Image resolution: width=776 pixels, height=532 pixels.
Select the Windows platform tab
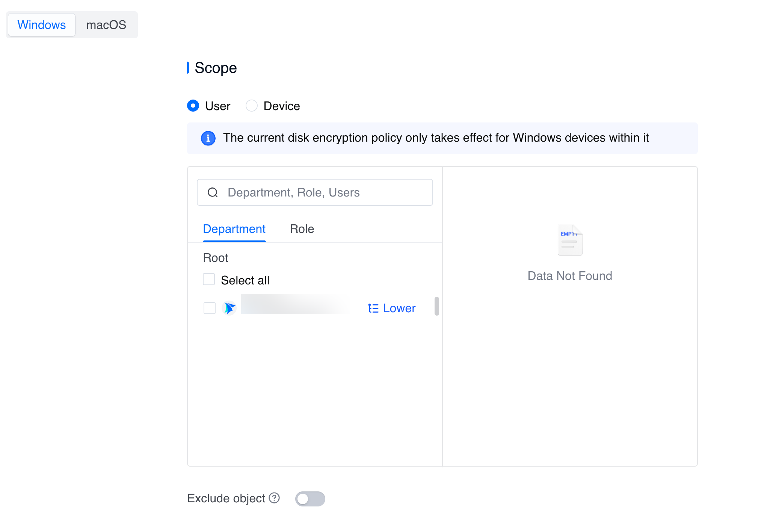coord(42,25)
